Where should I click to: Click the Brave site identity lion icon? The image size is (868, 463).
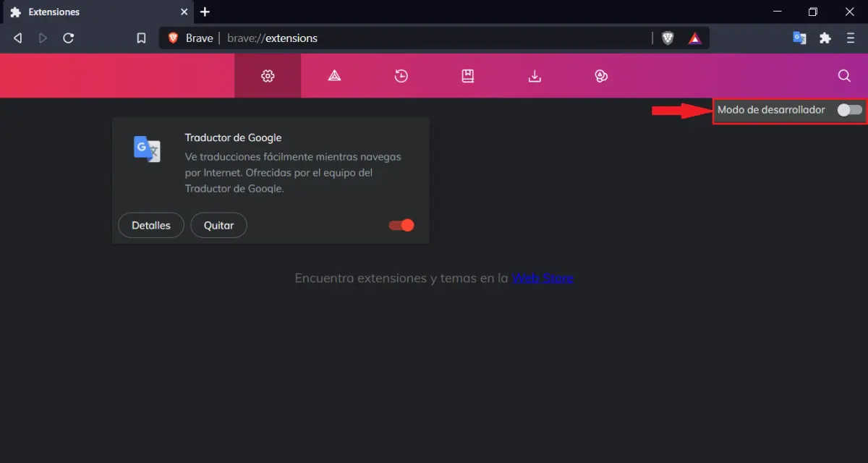point(173,38)
